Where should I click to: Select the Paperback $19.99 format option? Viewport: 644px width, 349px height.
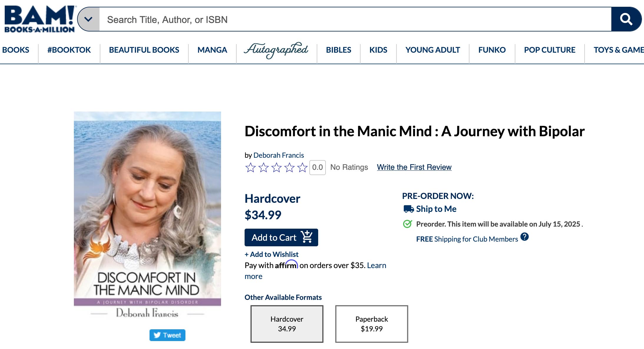371,324
